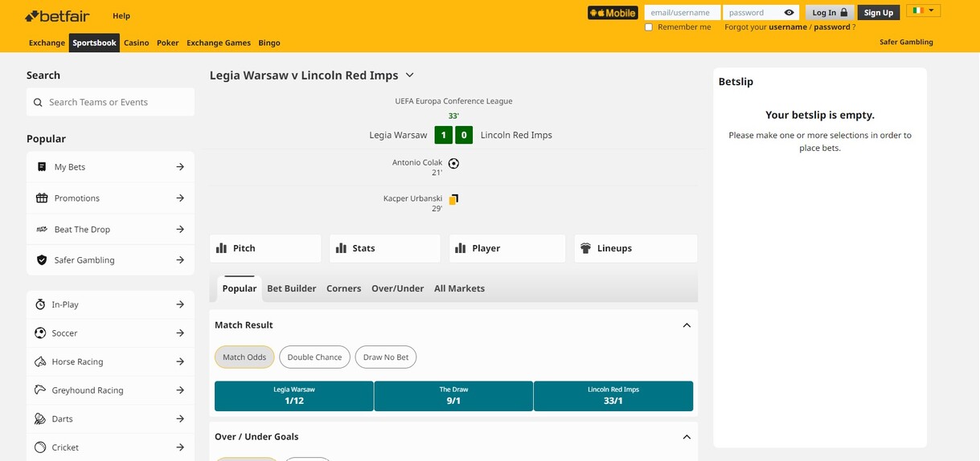
Task: Open the Pitch view button
Action: (265, 248)
